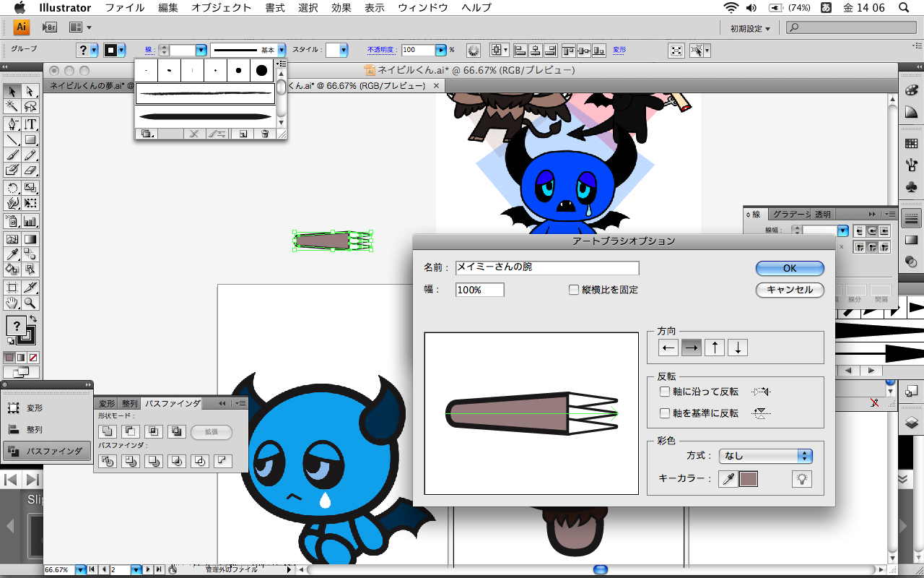Open the fill color dropdown in control bar
This screenshot has width=924, height=578.
[x=94, y=50]
